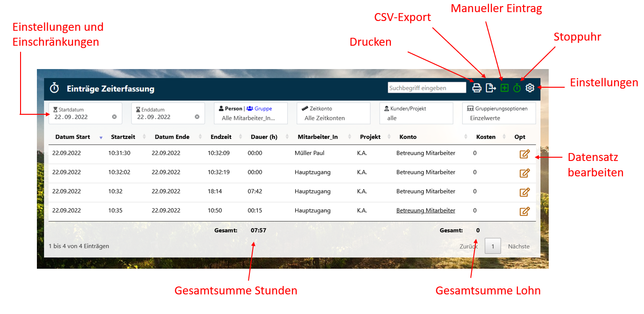This screenshot has height=314, width=644.
Task: Clear the Startdatum field with x icon
Action: [x=114, y=117]
